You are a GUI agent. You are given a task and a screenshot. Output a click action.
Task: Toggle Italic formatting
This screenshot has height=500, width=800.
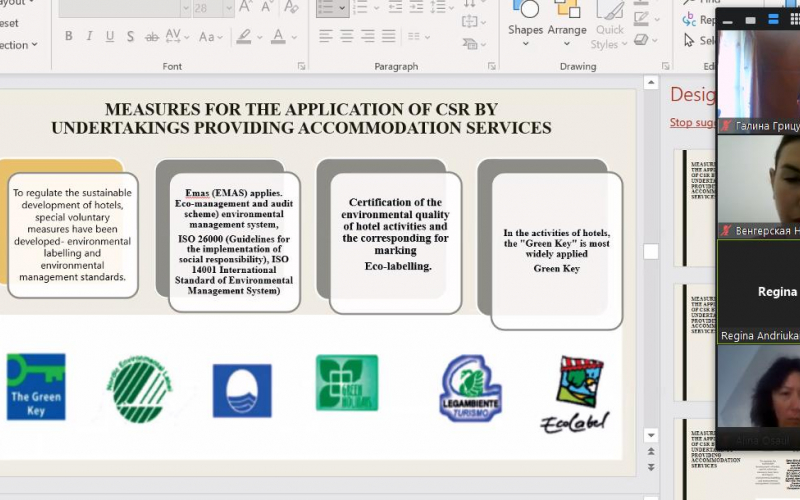[89, 36]
